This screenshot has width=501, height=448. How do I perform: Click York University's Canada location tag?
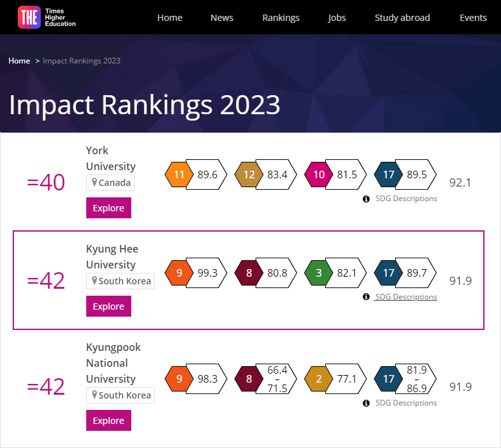click(x=110, y=183)
